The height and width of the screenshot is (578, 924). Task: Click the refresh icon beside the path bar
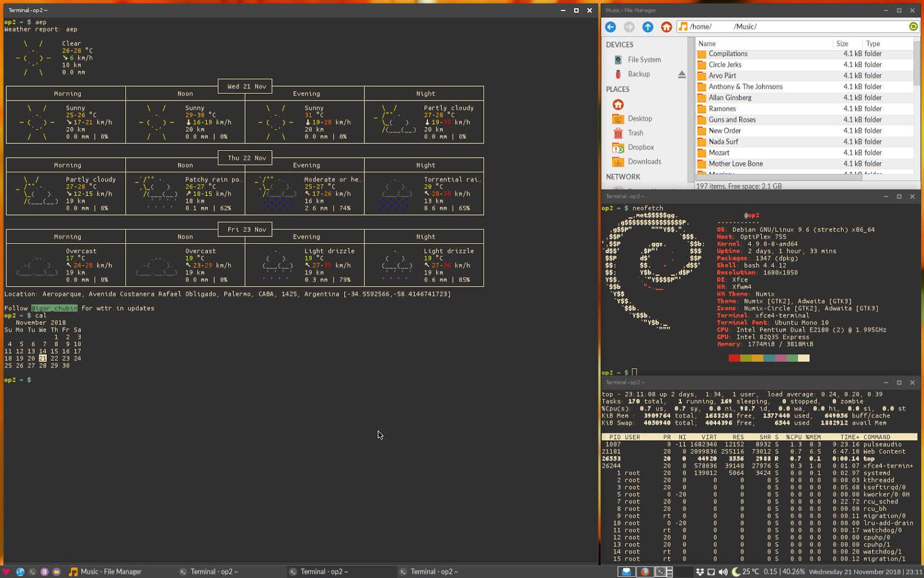pyautogui.click(x=912, y=26)
